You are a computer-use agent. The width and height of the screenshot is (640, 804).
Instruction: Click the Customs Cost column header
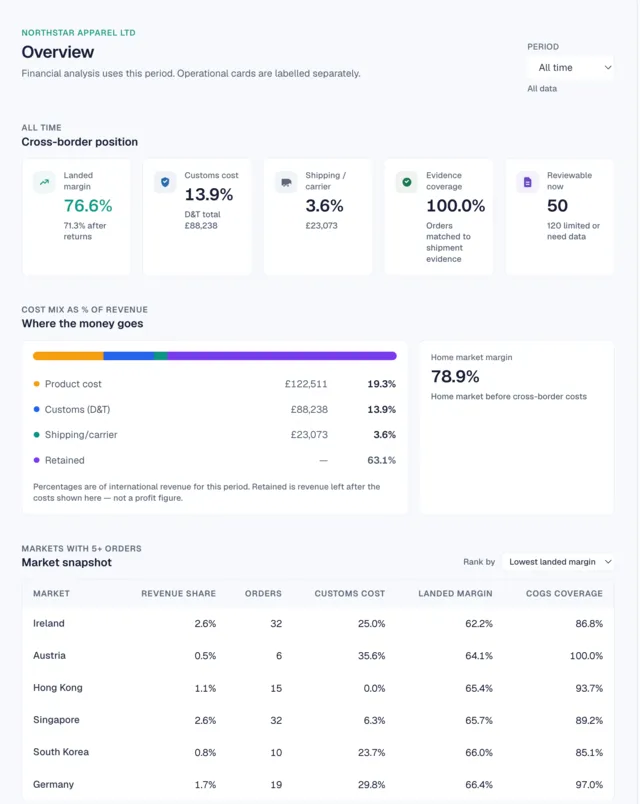point(350,593)
